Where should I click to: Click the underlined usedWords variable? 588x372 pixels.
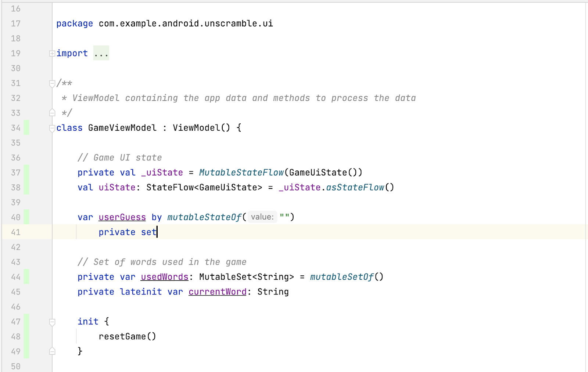(164, 277)
